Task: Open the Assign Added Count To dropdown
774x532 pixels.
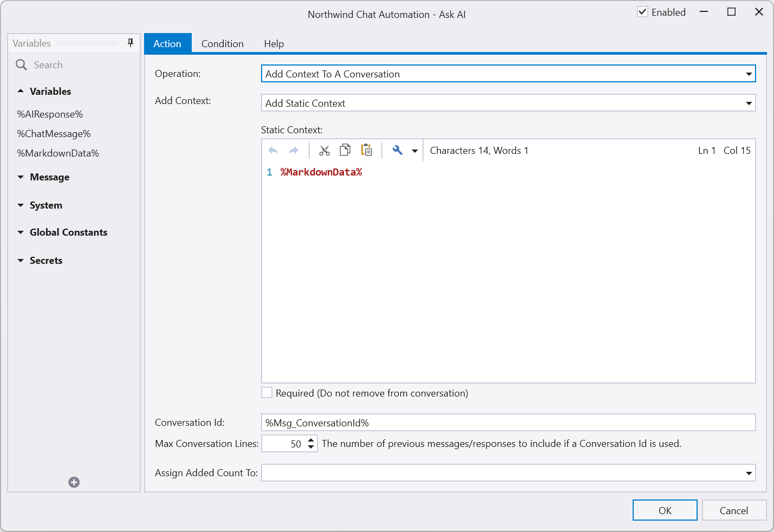Action: pyautogui.click(x=749, y=473)
